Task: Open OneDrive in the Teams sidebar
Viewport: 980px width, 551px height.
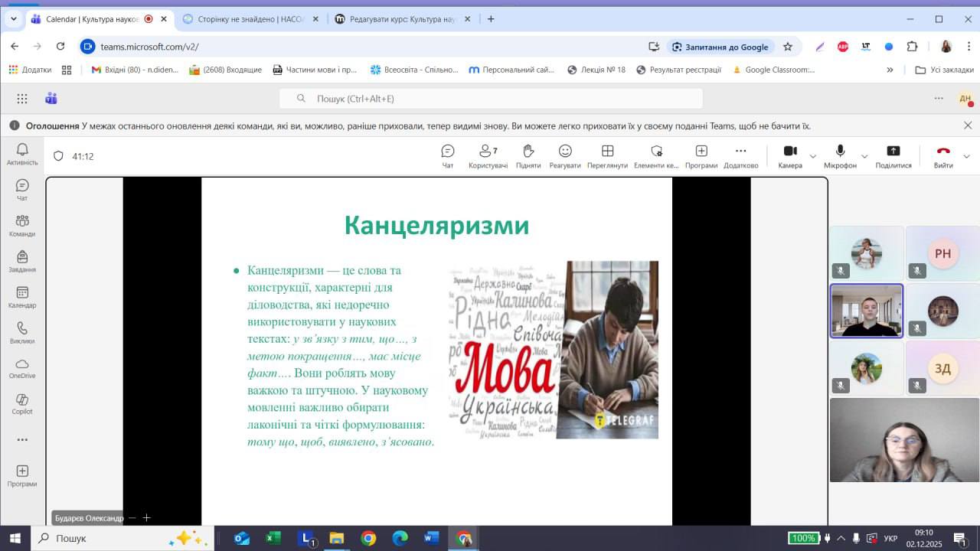Action: pyautogui.click(x=22, y=368)
